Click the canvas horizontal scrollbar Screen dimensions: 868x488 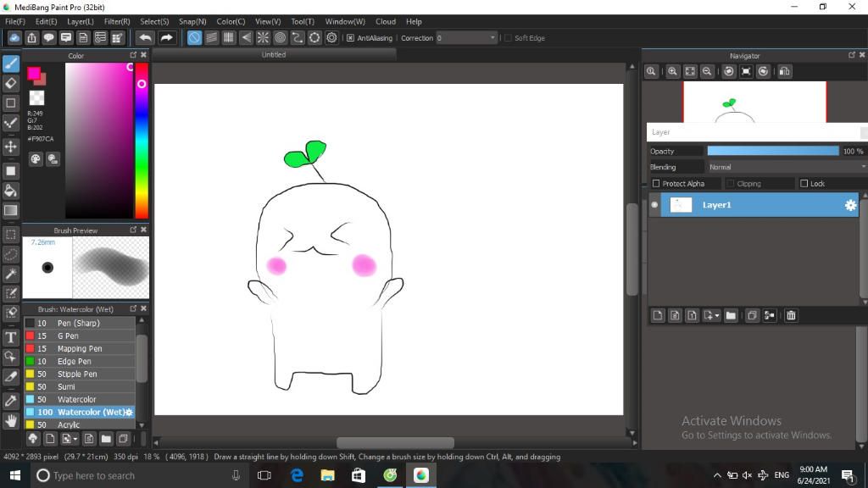click(x=395, y=442)
